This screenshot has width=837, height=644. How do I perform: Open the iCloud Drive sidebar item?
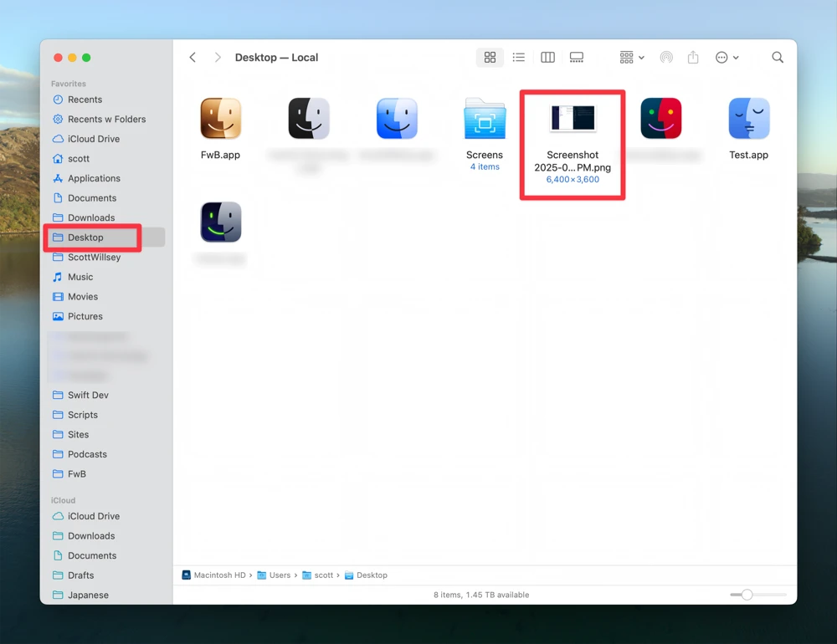(x=92, y=139)
